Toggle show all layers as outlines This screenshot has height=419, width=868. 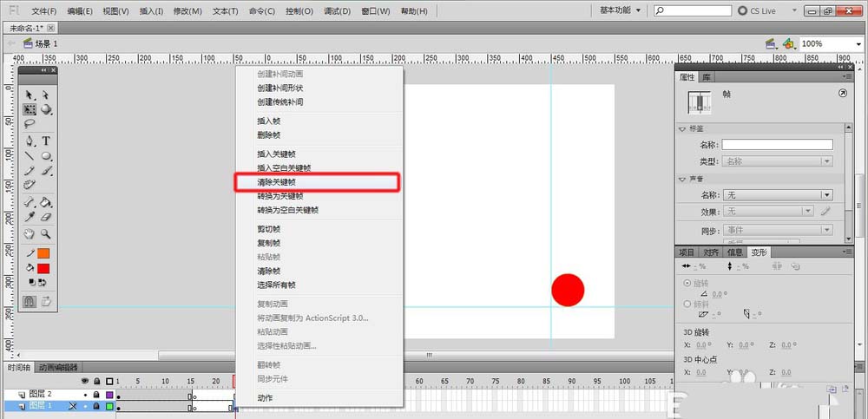(109, 382)
